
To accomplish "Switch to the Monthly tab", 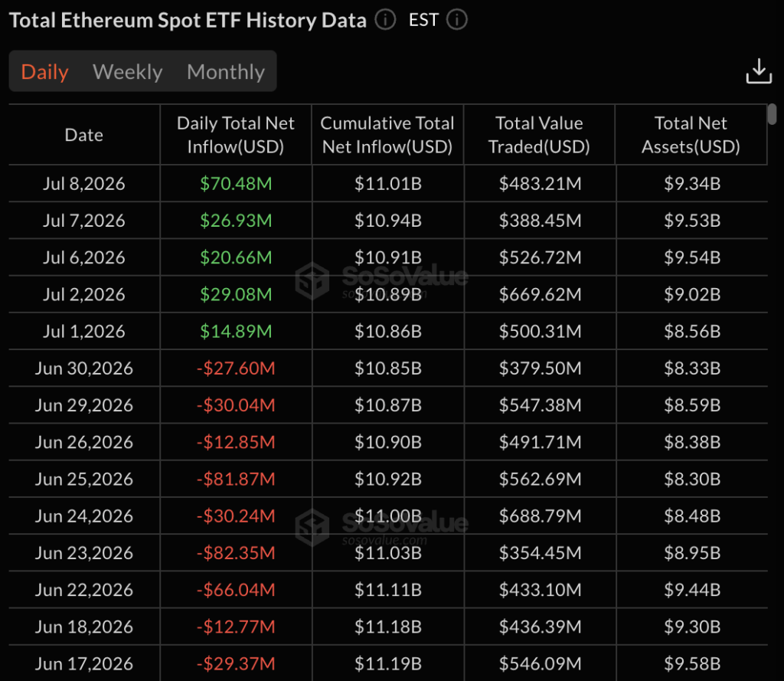I will pyautogui.click(x=226, y=71).
